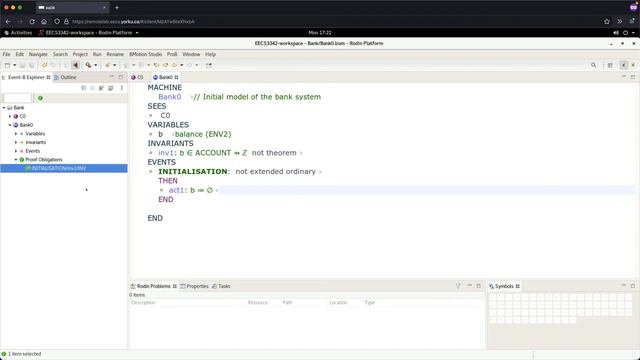Expand the Events node
This screenshot has width=640, height=360.
(x=16, y=151)
